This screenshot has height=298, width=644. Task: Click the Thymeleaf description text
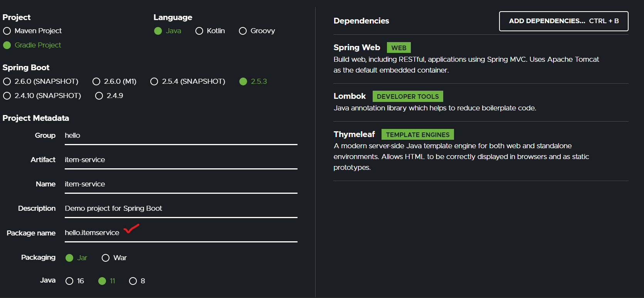coord(461,157)
